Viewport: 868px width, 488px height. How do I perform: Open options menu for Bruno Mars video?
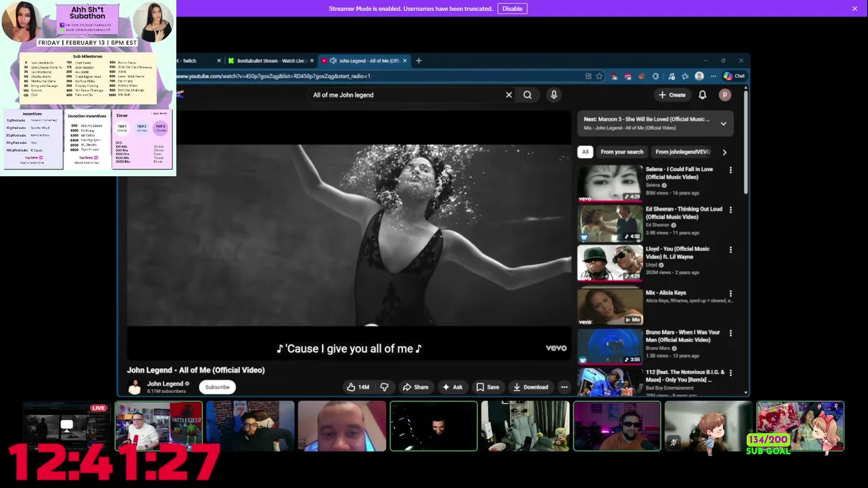click(730, 333)
